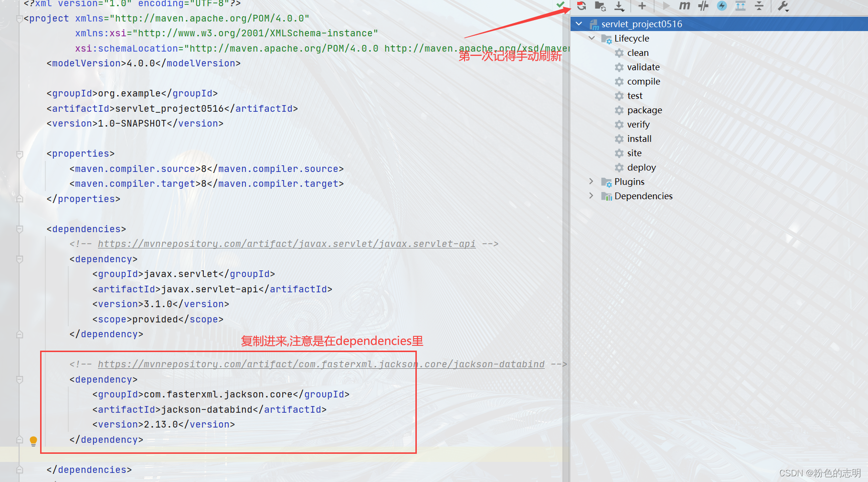This screenshot has height=482, width=868.
Task: Select servlet_project0516 project row
Action: [x=719, y=24]
